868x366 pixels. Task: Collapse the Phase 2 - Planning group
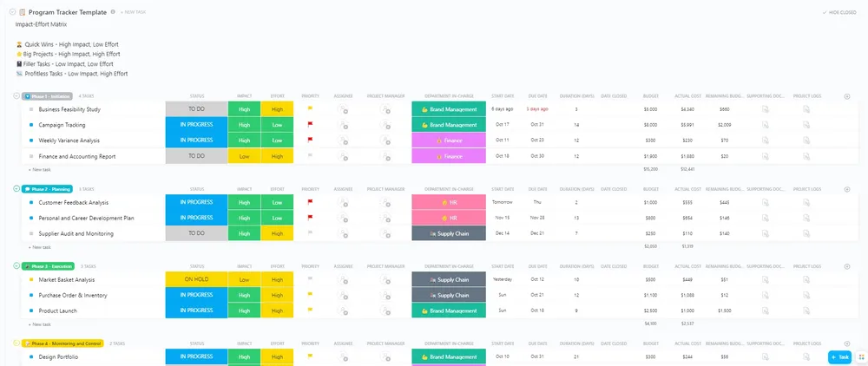tap(16, 189)
